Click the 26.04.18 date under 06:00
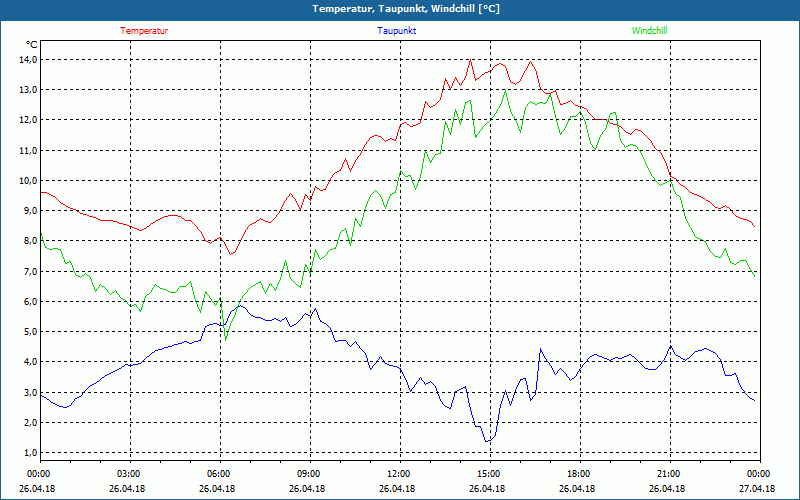Screen dimensions: 800x500 click(217, 489)
